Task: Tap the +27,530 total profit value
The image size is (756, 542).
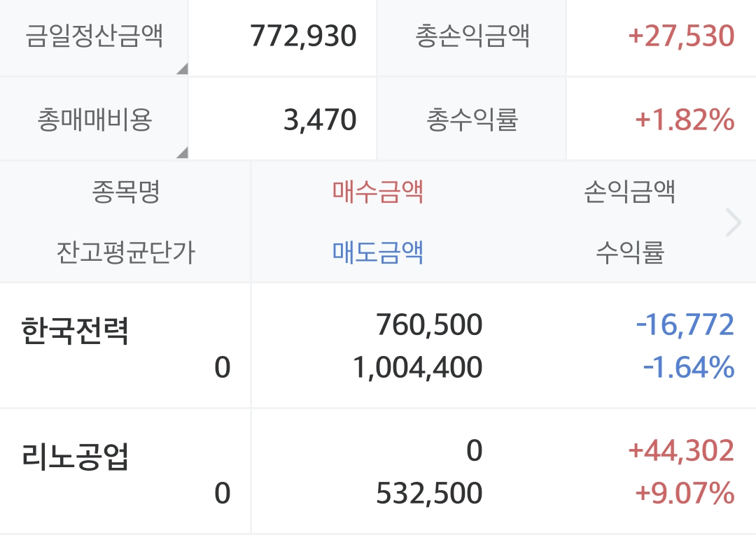Action: pos(681,36)
